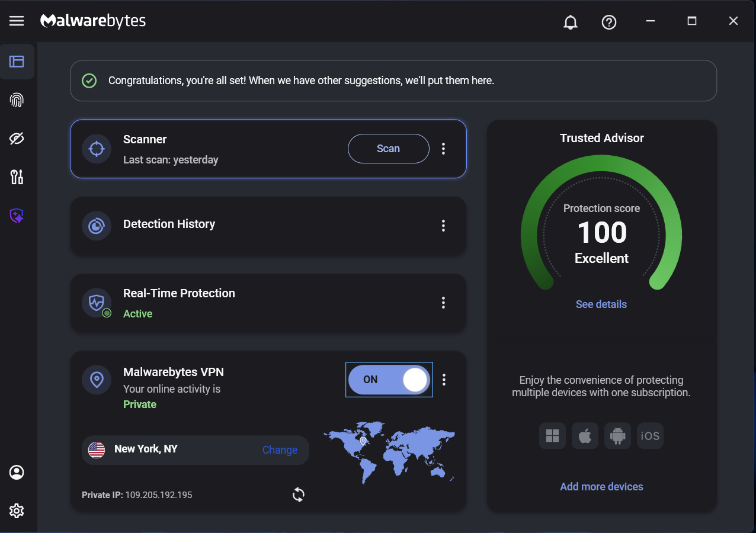
Task: Click the Malwarebytes VPN location pin icon
Action: pyautogui.click(x=97, y=380)
